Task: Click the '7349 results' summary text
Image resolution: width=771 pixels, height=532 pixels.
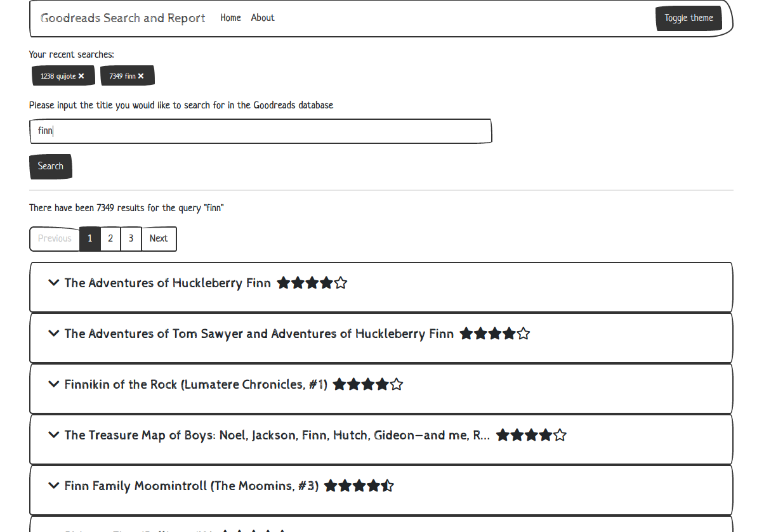Action: click(126, 208)
